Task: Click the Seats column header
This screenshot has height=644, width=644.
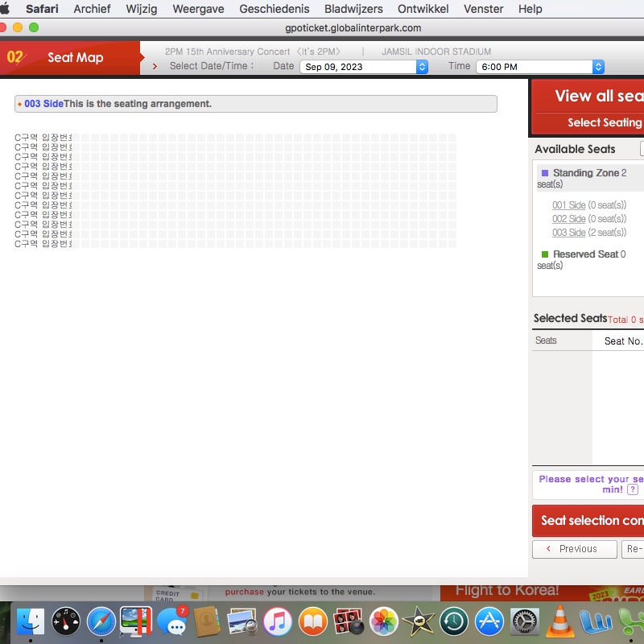Action: (x=546, y=341)
